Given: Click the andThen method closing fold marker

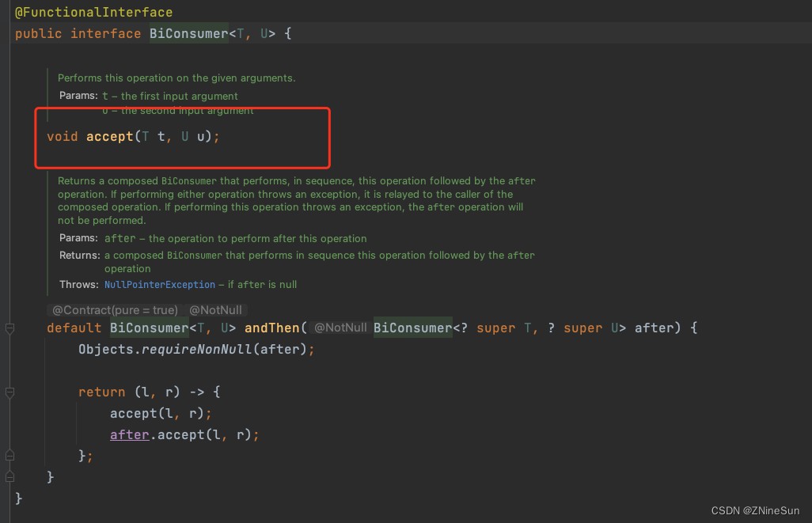Looking at the screenshot, I should 9,477.
